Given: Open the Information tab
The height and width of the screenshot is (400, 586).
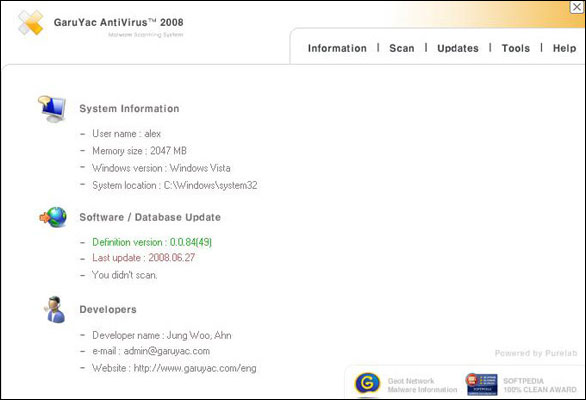Looking at the screenshot, I should [x=337, y=48].
